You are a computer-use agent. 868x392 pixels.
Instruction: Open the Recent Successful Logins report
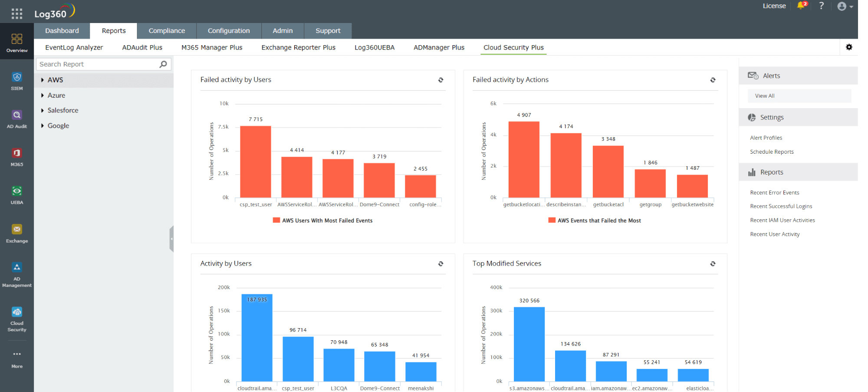pyautogui.click(x=781, y=206)
